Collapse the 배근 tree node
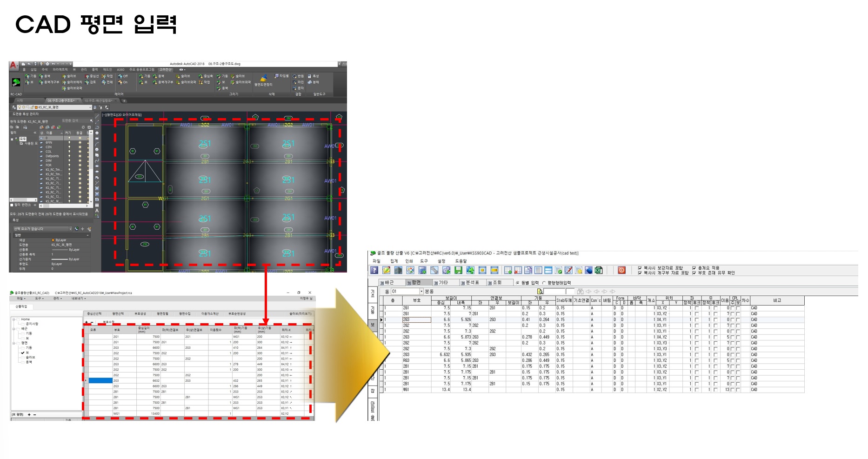This screenshot has height=459, width=868. [14, 329]
